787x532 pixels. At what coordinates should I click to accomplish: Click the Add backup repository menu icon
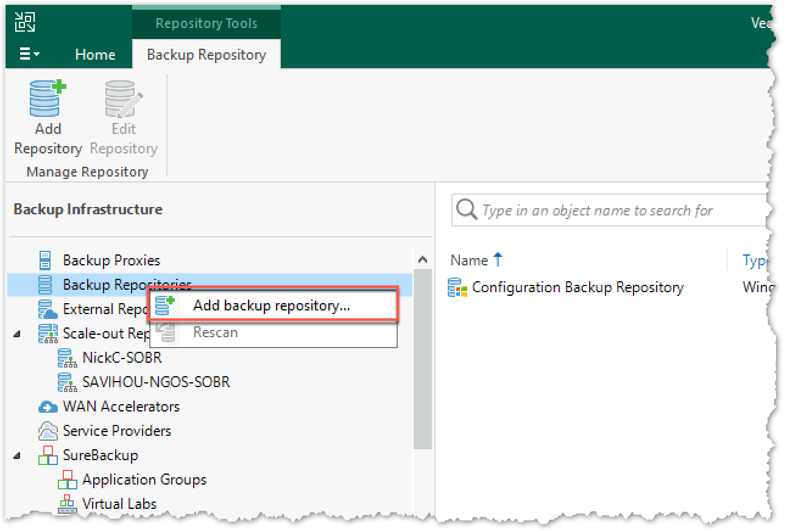click(165, 306)
